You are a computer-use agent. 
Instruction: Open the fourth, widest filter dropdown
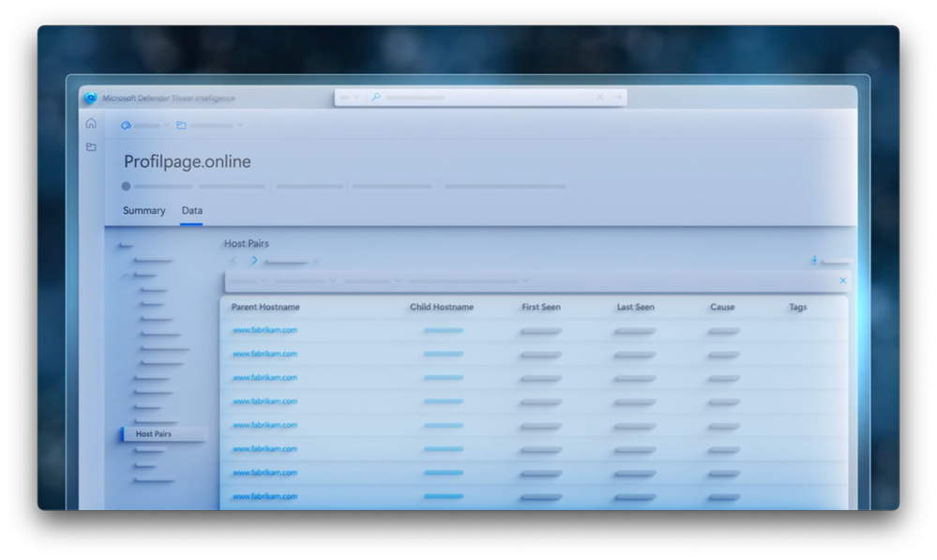[x=469, y=280]
